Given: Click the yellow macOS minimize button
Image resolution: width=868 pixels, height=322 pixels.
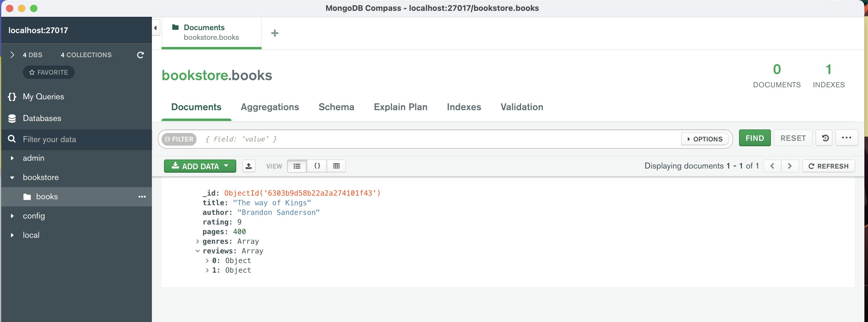Looking at the screenshot, I should coord(22,8).
